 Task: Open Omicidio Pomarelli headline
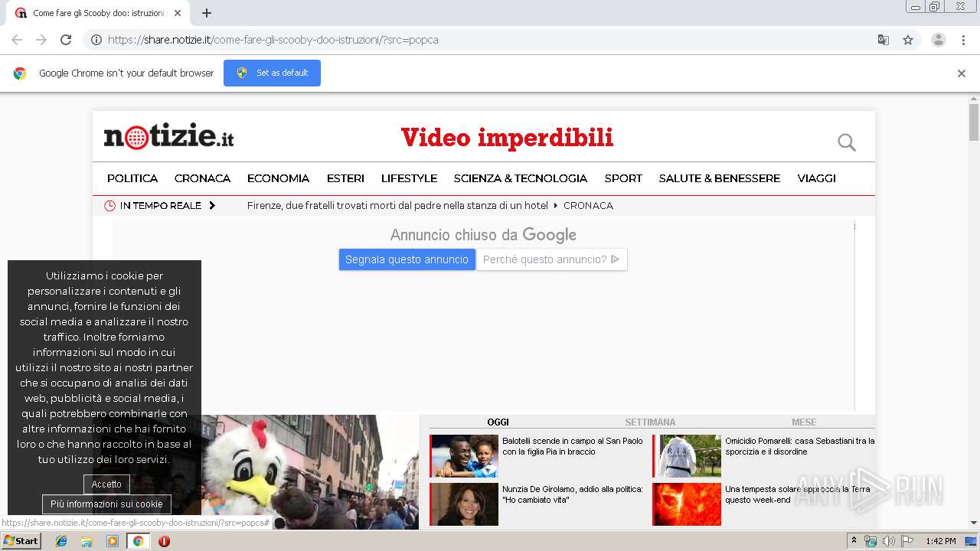pyautogui.click(x=799, y=446)
